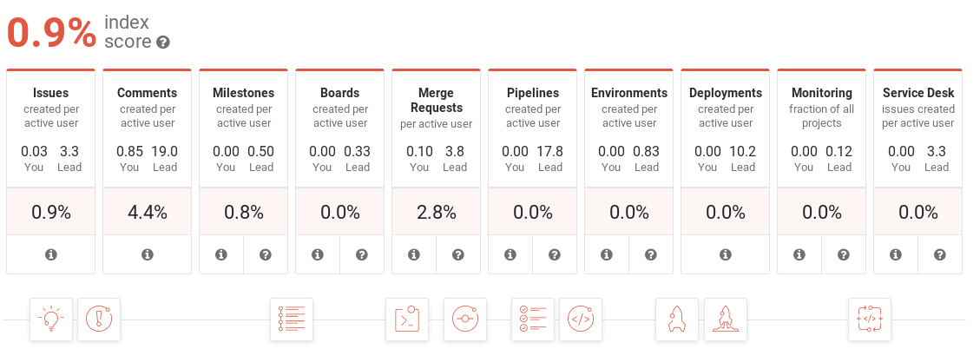Click the test checklist stage icon

[532, 319]
